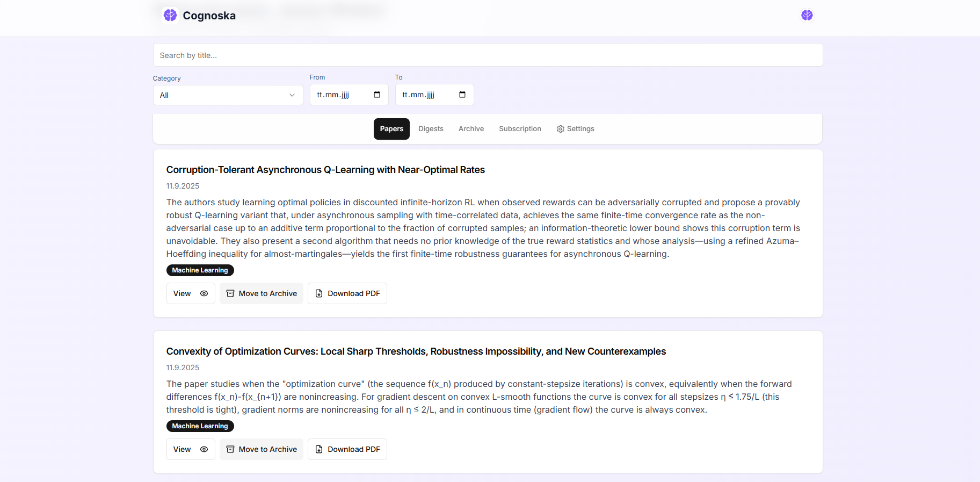Click the PDF file icon for the Convexity paper
The height and width of the screenshot is (482, 980).
click(319, 449)
